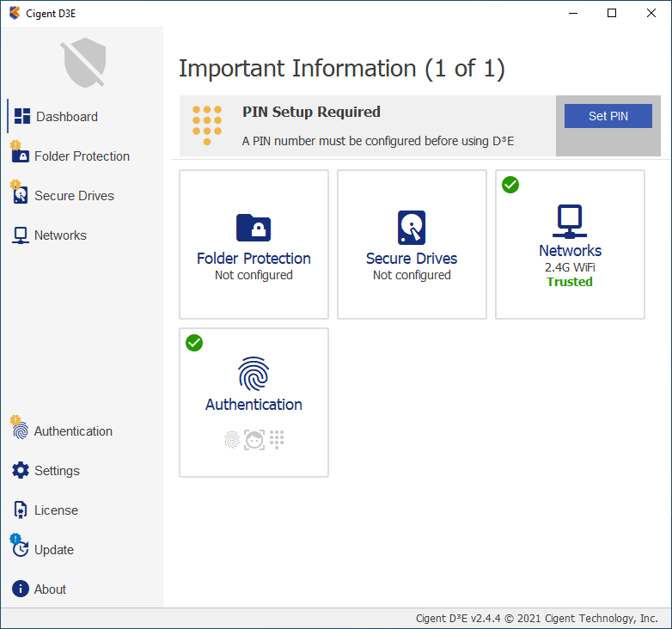Click the Networks sidebar monitor icon
Screen dimensions: 672x629
pos(20,235)
